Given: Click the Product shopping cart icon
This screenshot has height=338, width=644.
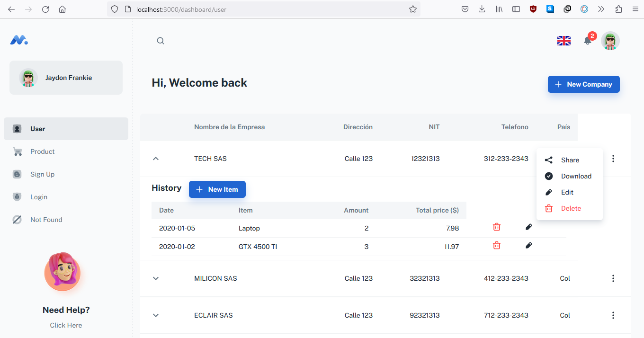Looking at the screenshot, I should (17, 151).
